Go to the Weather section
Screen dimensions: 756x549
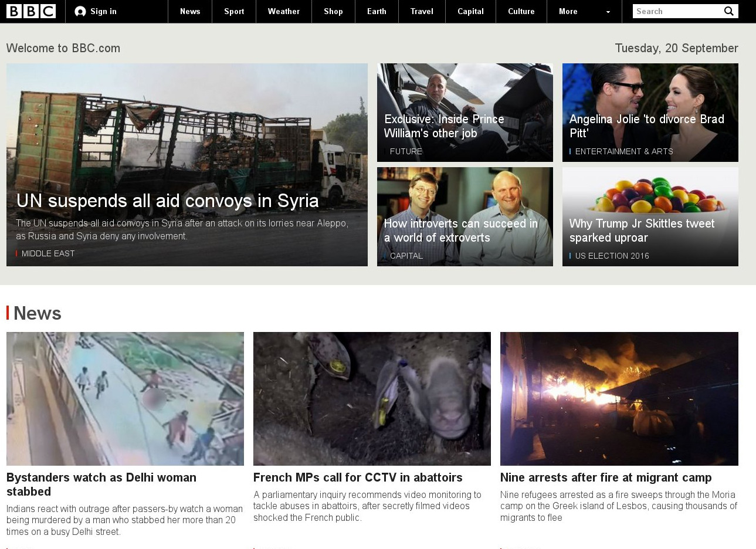click(x=283, y=12)
